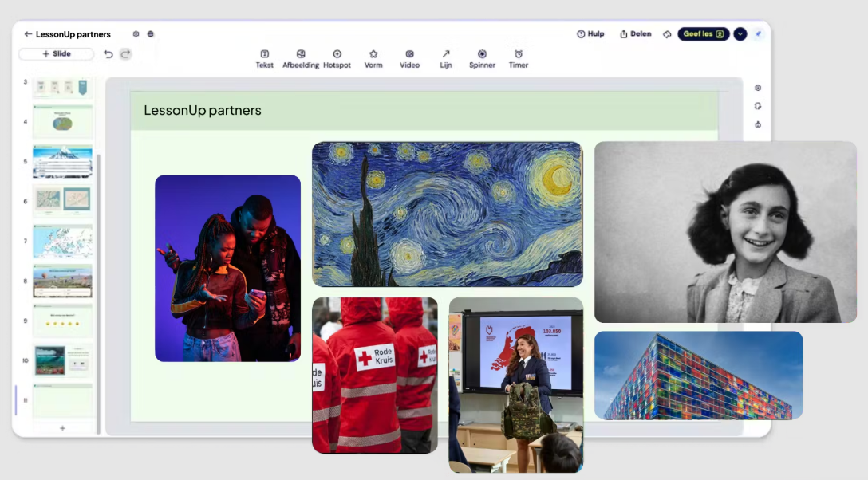Share the lesson via Delen
The image size is (868, 480).
point(636,33)
